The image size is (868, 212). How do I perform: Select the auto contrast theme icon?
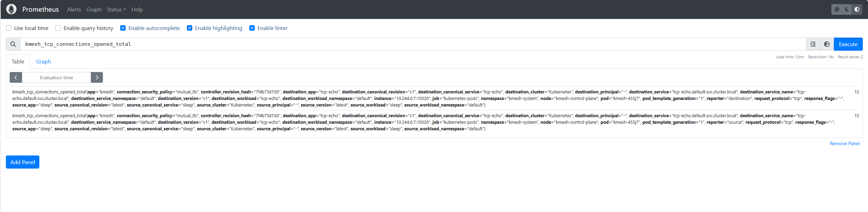pyautogui.click(x=857, y=9)
